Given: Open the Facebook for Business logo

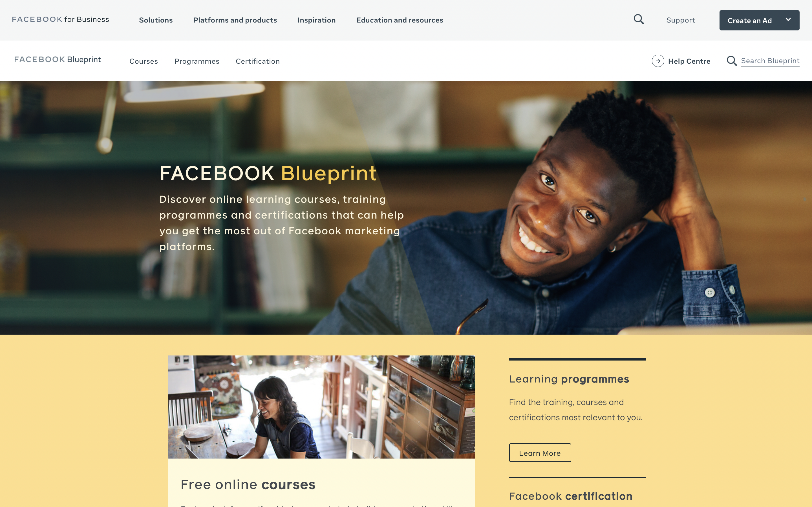Looking at the screenshot, I should [x=60, y=19].
